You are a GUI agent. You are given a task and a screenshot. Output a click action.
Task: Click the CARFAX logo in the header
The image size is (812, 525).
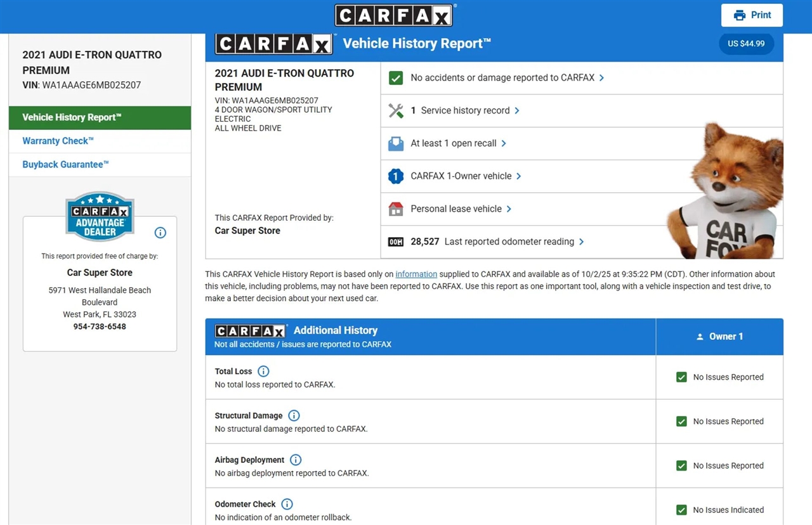click(394, 15)
